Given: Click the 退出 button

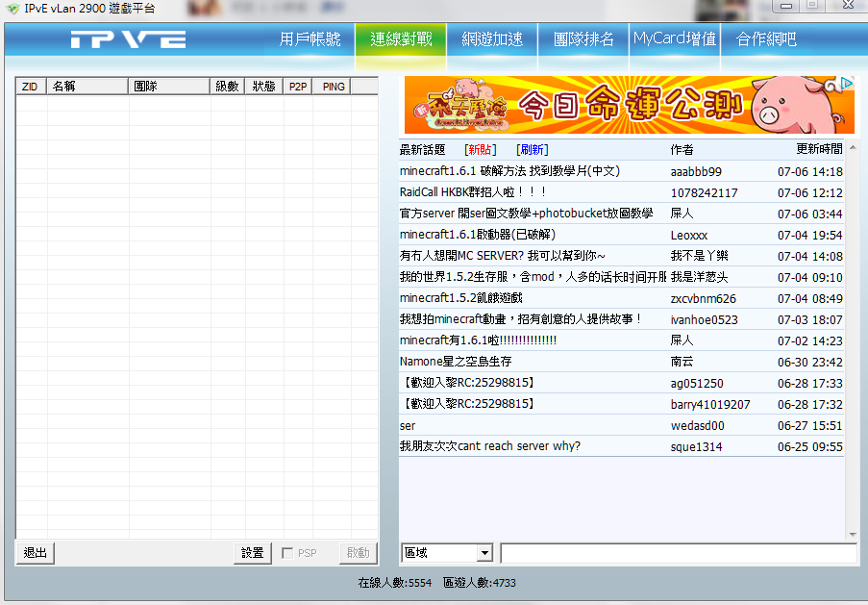Looking at the screenshot, I should pyautogui.click(x=35, y=552).
